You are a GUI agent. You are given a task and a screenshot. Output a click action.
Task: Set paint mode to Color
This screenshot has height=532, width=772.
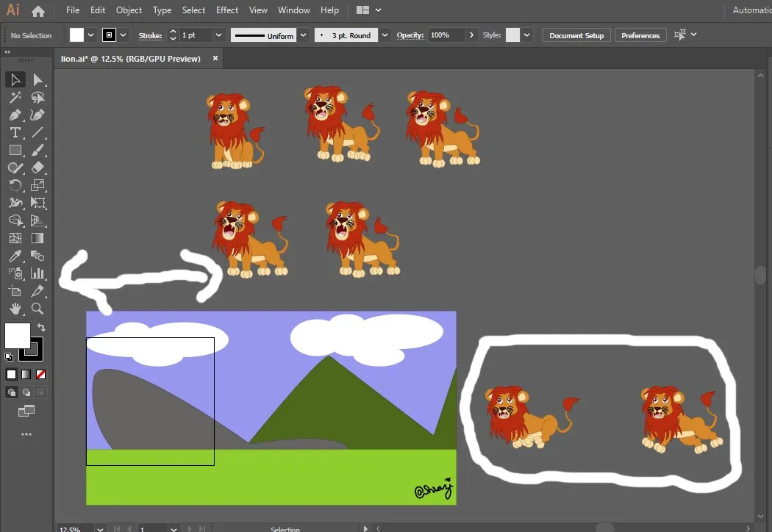(x=11, y=375)
